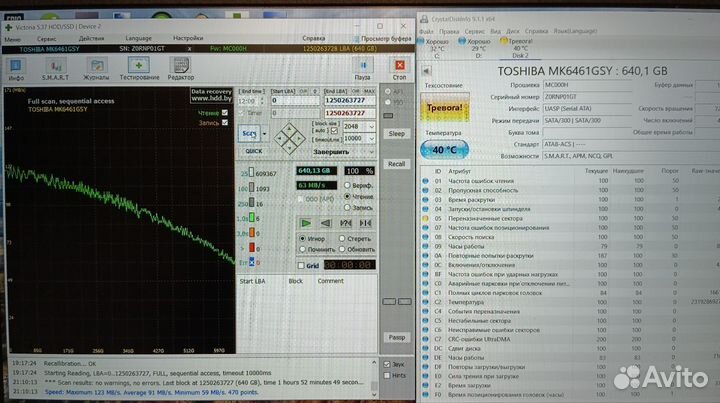Image resolution: width=720 pixels, height=403 pixels.
Task: Click the blue status dot for attribute 01
Action: click(425, 181)
